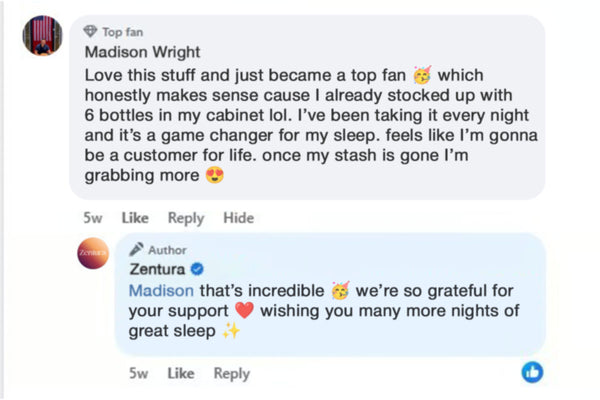Click Zentura's blue verified checkmark badge
600x400 pixels.
coord(198,269)
